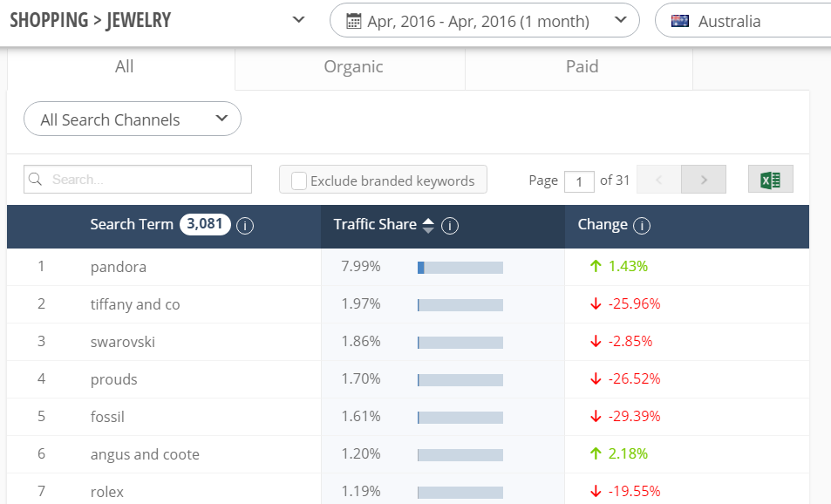Go to next page arrow
This screenshot has width=831, height=504.
pos(704,180)
